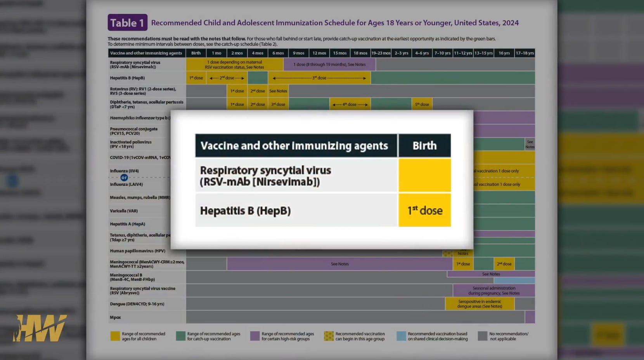
Task: Click the 'Rotavirus (RV): RV1 (2-dose series)' row label
Action: click(x=143, y=91)
